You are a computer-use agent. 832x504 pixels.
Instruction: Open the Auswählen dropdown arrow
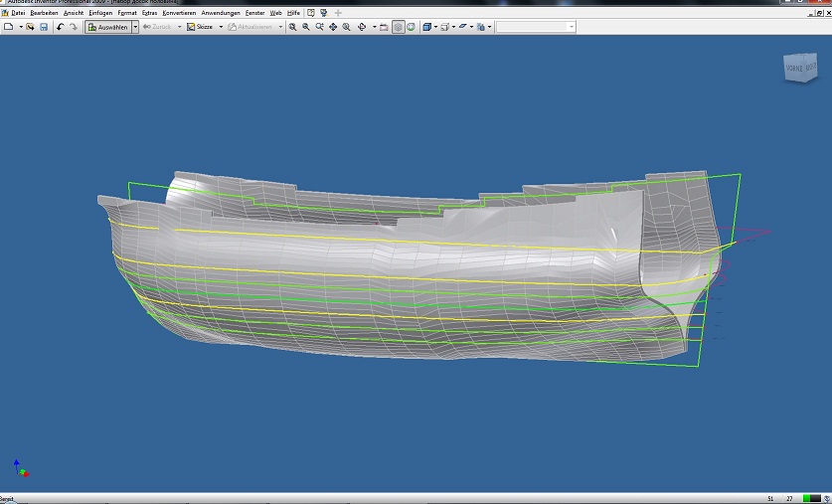135,27
